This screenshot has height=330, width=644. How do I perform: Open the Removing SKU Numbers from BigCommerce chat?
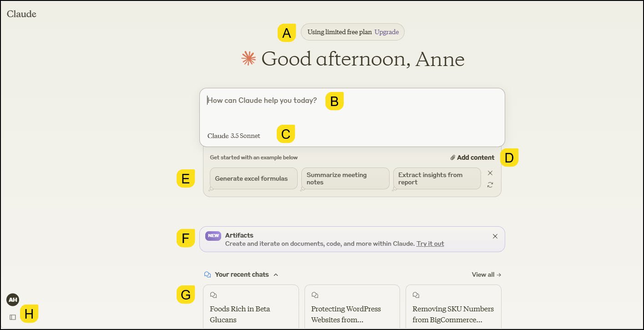[x=453, y=307]
